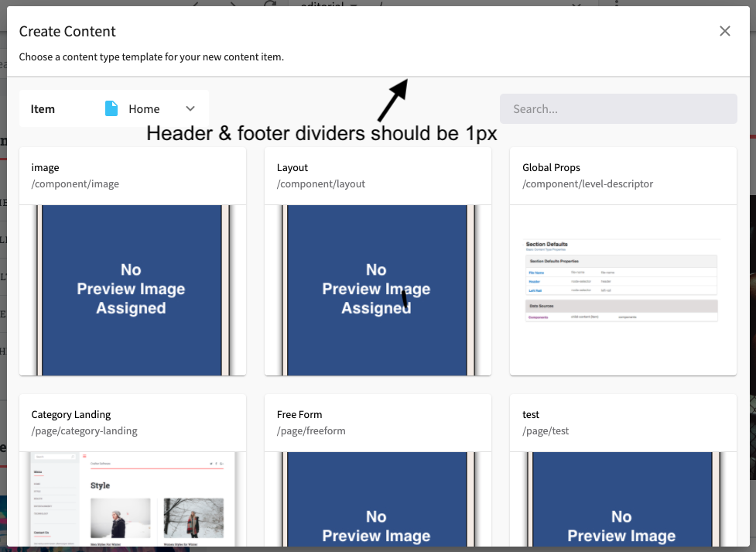This screenshot has width=756, height=552.
Task: Click the /page/category-landing path text
Action: click(x=84, y=431)
